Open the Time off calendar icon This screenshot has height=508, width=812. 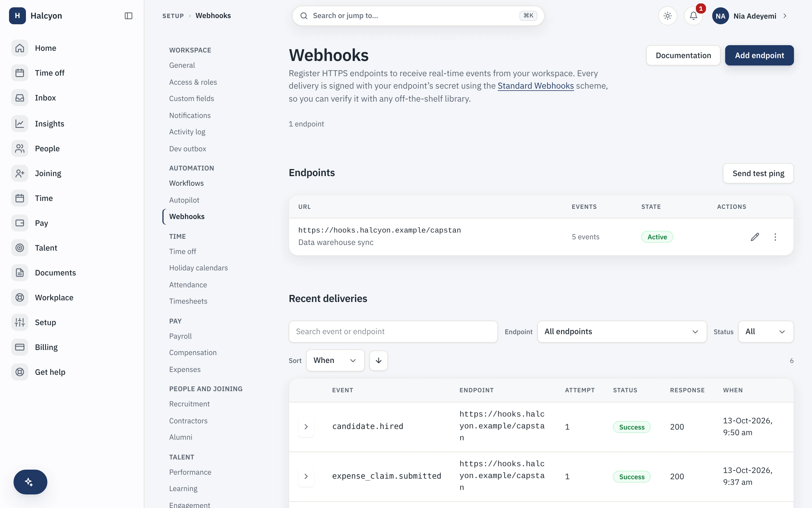click(20, 73)
